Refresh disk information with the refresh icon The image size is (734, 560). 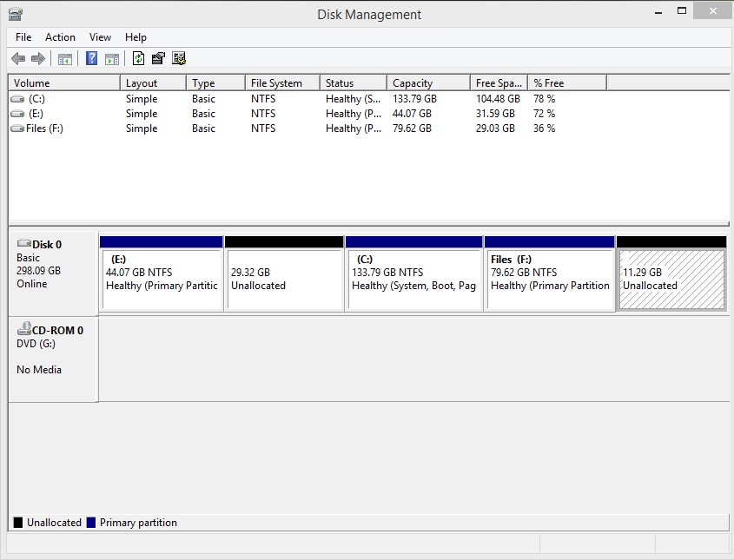pos(138,58)
